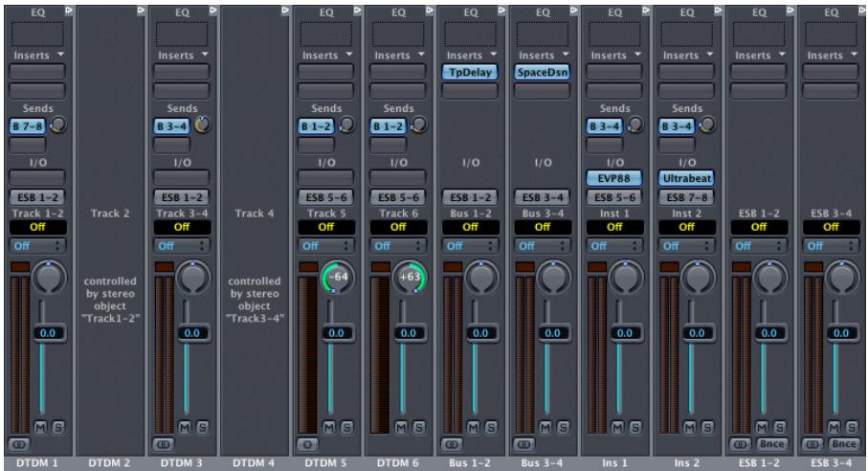Viewport: 868px width, 471px height.
Task: Open the Inserts menu arrow on ESB 3-4
Action: [854, 55]
